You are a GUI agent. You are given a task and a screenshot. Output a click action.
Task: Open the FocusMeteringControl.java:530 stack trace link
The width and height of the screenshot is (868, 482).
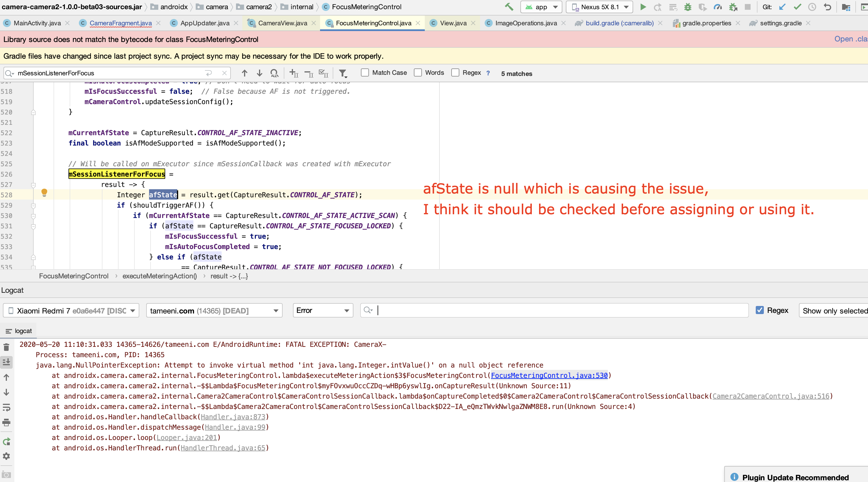pos(549,375)
